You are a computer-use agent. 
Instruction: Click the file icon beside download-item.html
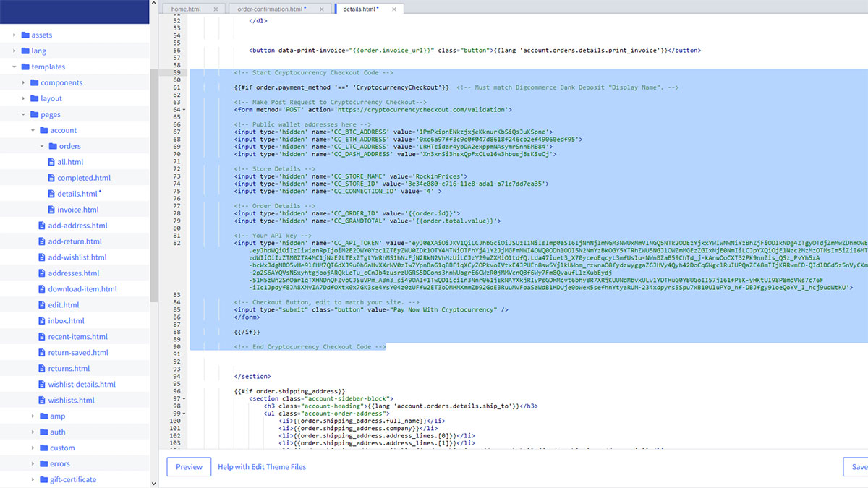pyautogui.click(x=42, y=289)
